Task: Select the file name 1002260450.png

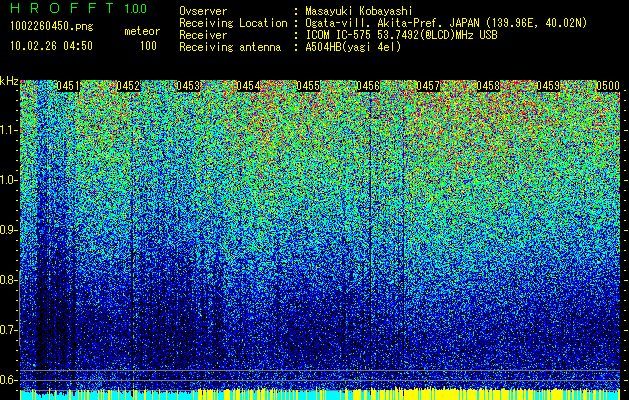Action: point(52,27)
